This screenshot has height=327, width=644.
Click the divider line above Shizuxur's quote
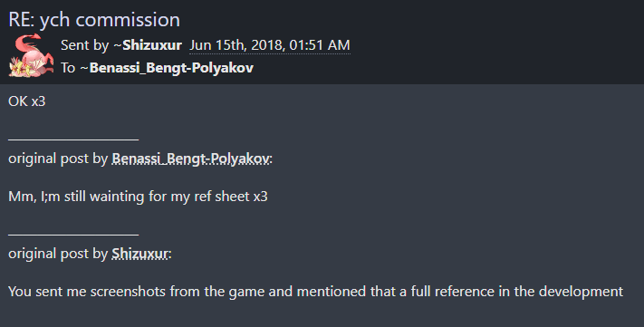tap(73, 235)
